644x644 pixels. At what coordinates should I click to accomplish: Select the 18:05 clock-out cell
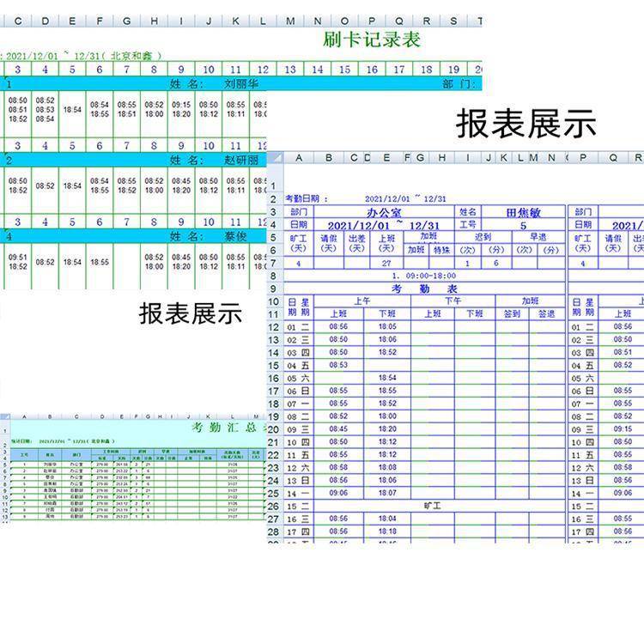[387, 326]
